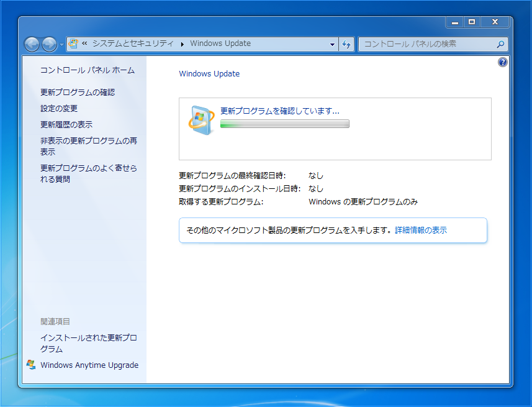The image size is (532, 407).
Task: Click the magnifier search icon
Action: point(500,44)
